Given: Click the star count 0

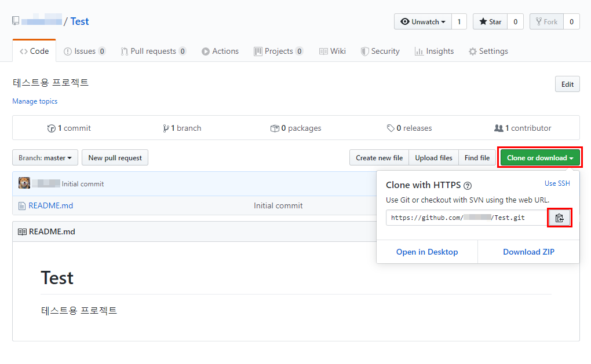Looking at the screenshot, I should click(x=515, y=21).
